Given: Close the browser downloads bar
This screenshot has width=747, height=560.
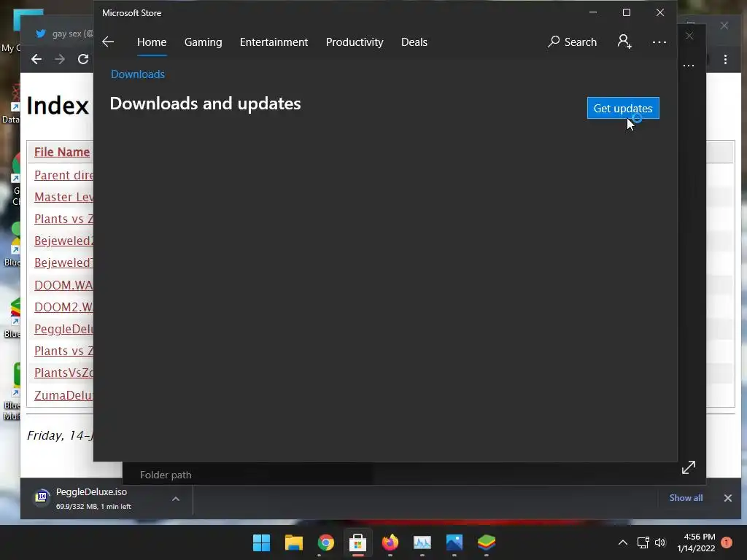Looking at the screenshot, I should click(727, 498).
